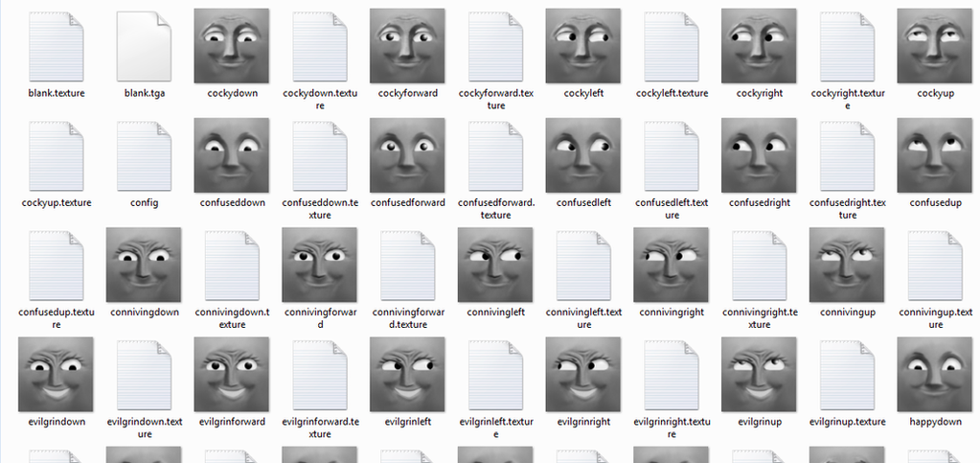Pick the evilgrinup face thumbnail
980x463 pixels.
[x=759, y=374]
